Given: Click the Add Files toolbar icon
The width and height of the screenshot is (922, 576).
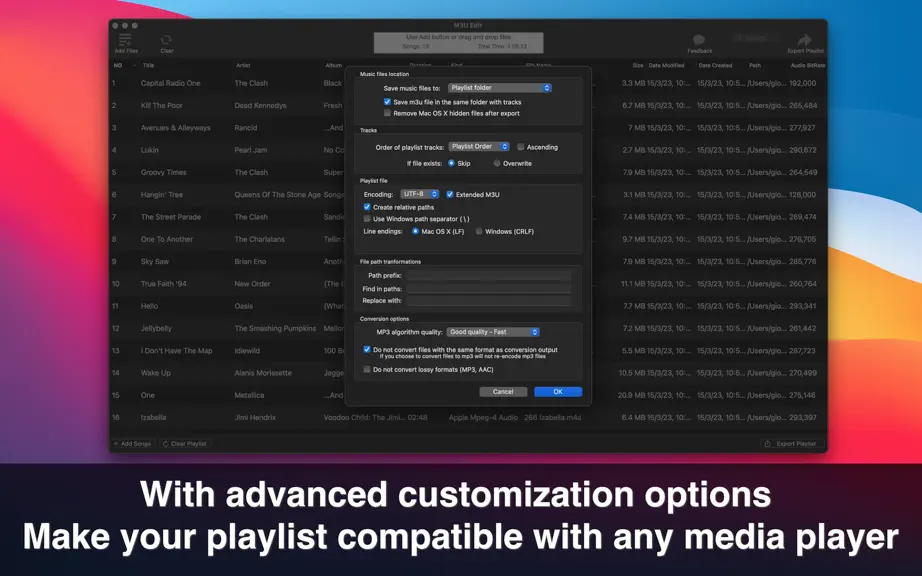Looking at the screenshot, I should point(125,40).
